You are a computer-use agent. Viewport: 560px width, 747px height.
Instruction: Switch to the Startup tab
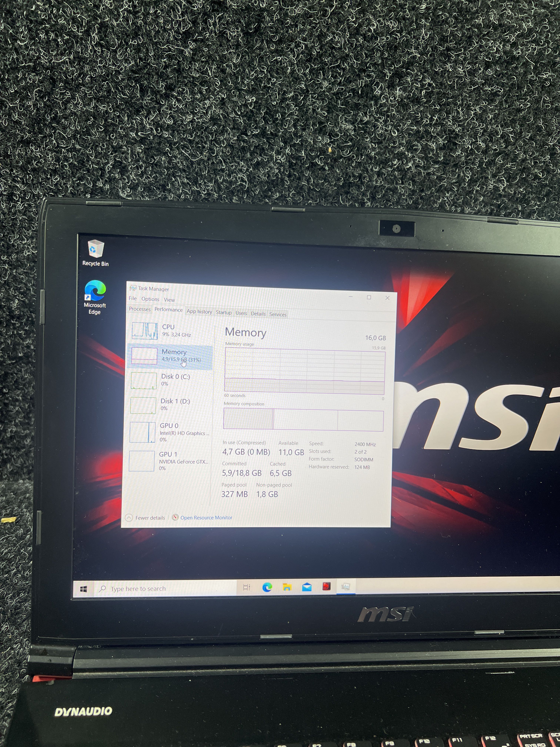(x=224, y=312)
